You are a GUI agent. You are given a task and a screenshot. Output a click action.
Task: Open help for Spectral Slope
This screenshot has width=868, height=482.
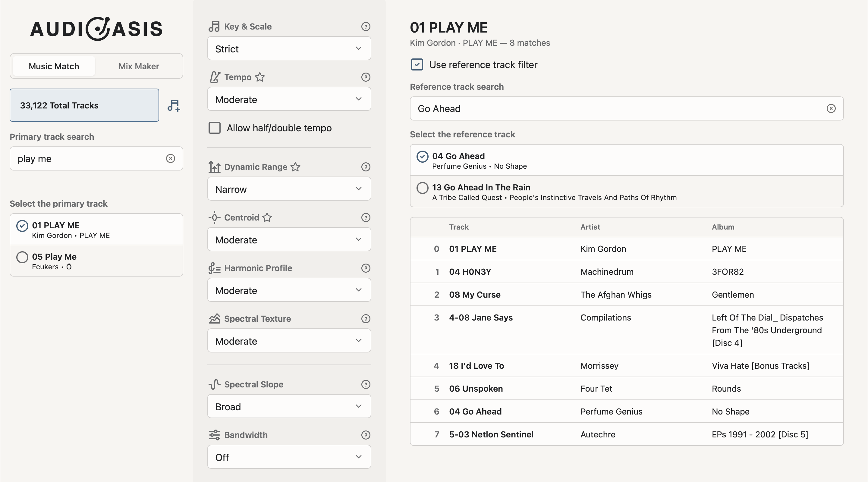click(x=366, y=384)
